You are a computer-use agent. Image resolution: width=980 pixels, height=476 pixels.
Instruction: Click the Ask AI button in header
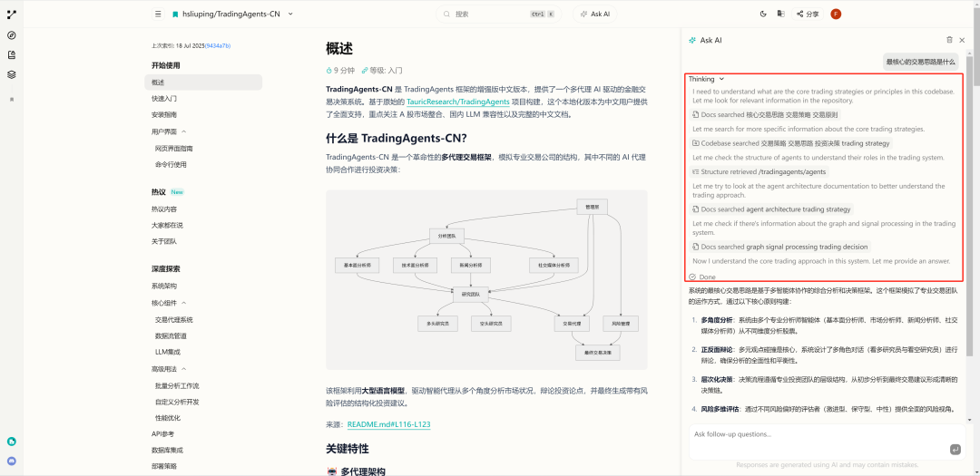click(x=594, y=14)
